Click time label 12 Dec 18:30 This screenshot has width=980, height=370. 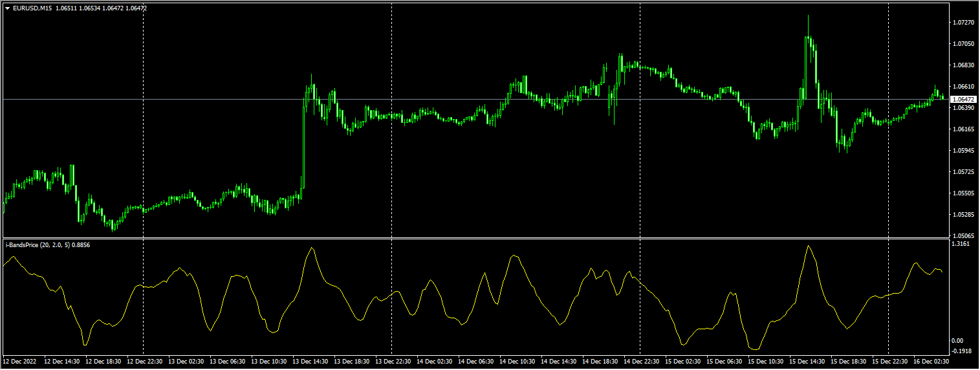(102, 361)
